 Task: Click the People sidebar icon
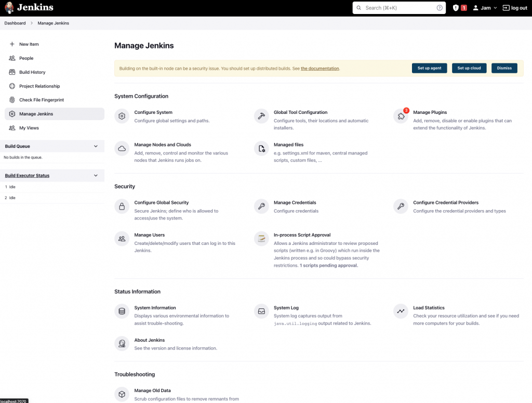[x=12, y=58]
